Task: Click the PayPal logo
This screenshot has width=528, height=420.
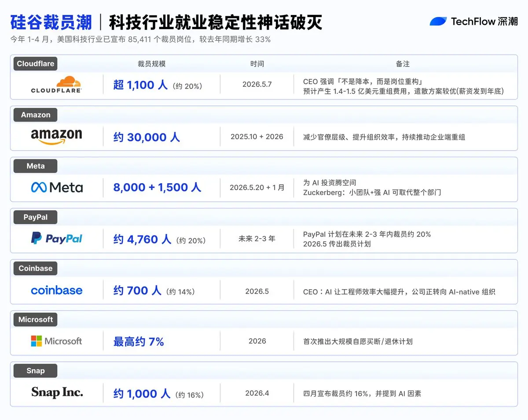Action: (57, 239)
